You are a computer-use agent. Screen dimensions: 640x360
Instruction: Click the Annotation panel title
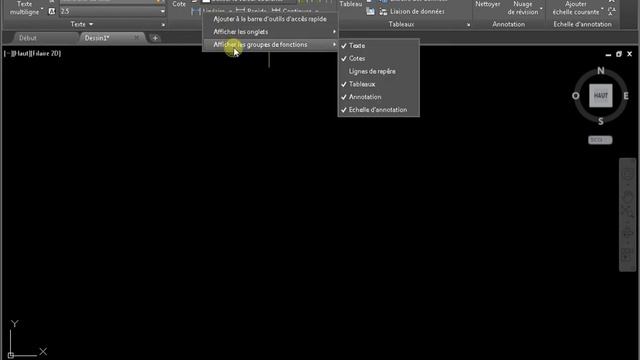508,24
